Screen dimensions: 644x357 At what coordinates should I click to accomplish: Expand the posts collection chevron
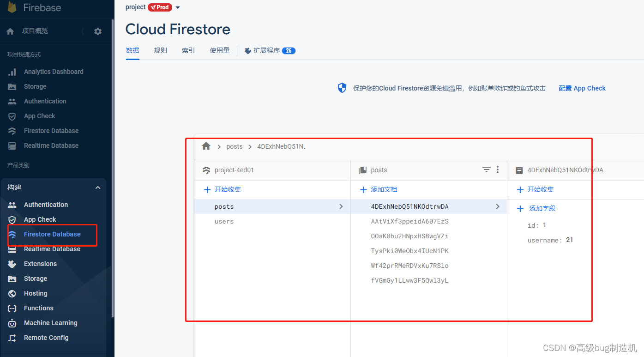pos(341,206)
